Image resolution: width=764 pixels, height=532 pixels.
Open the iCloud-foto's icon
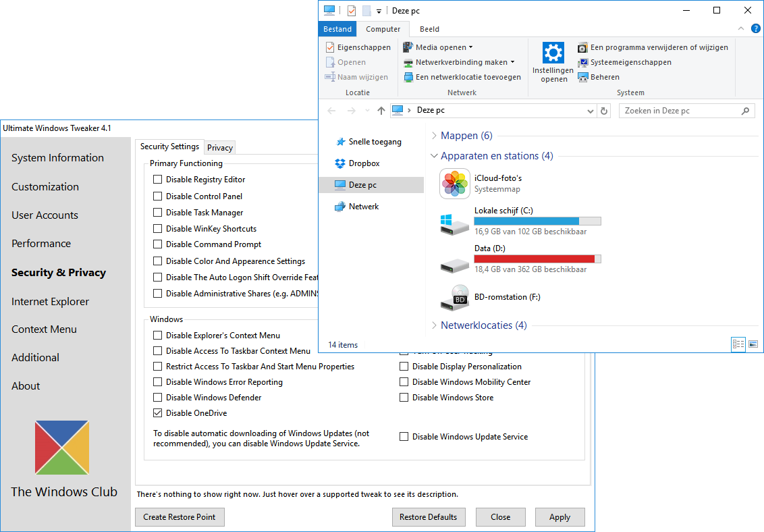pyautogui.click(x=455, y=184)
